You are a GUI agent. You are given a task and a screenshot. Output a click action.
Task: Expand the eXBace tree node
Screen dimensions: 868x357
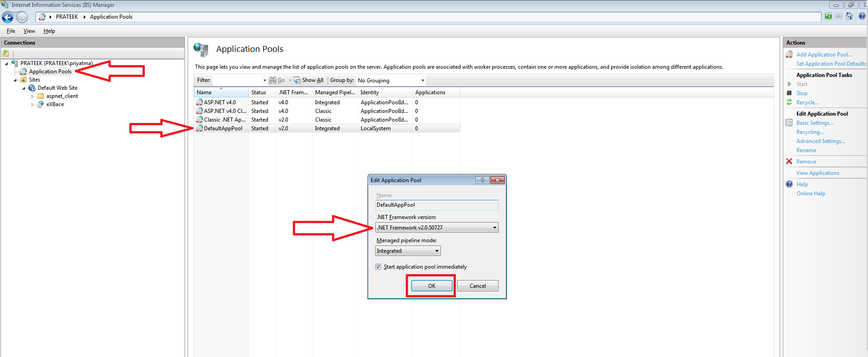coord(32,105)
